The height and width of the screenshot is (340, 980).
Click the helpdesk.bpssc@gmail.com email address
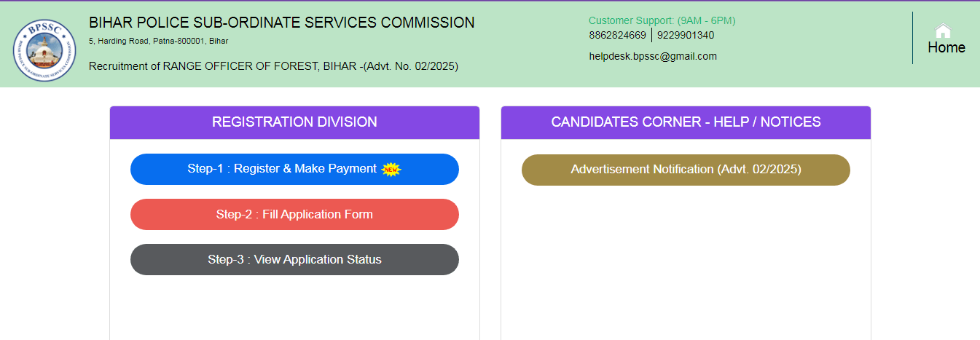[653, 56]
